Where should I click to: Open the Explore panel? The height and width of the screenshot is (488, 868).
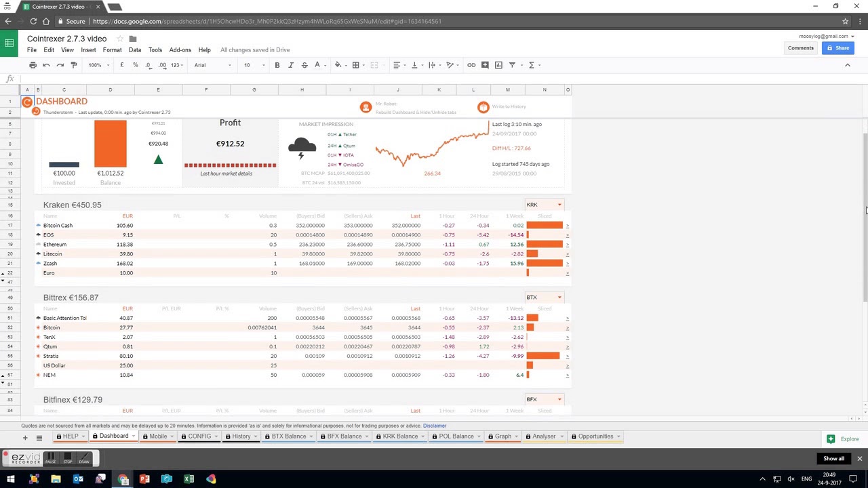pos(843,439)
